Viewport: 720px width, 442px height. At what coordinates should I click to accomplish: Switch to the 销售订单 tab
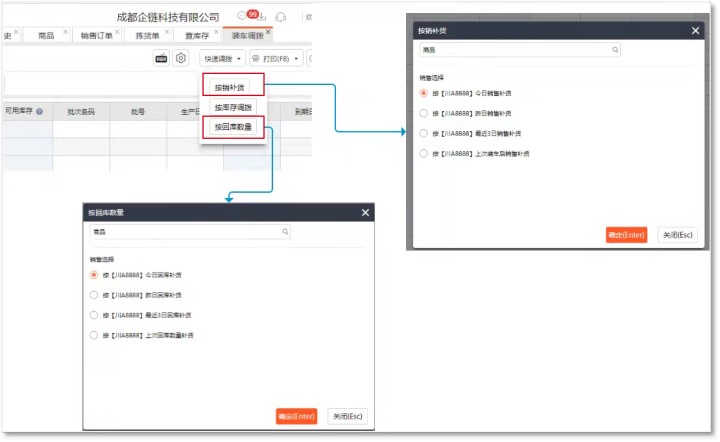pyautogui.click(x=96, y=35)
